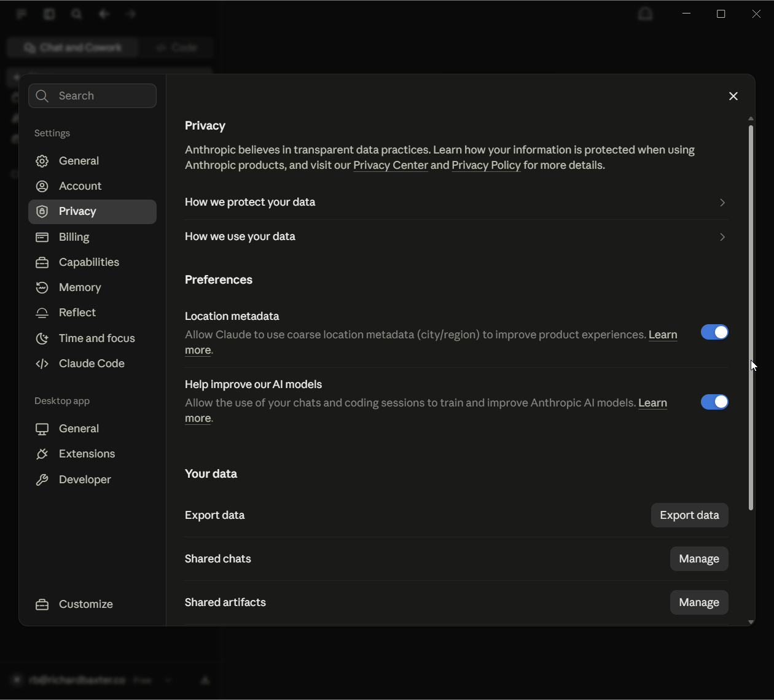The height and width of the screenshot is (700, 774).
Task: Open the menu icon at the window's top-left corner
Action: tap(21, 14)
